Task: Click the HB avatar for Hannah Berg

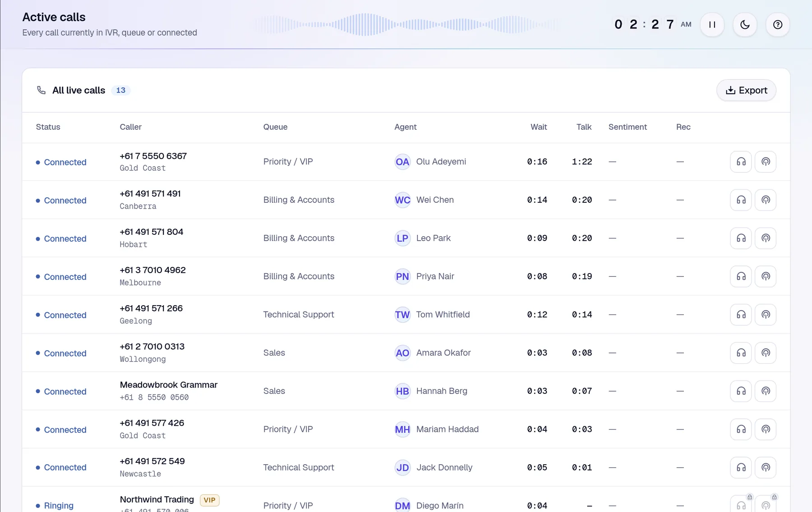Action: pyautogui.click(x=402, y=391)
